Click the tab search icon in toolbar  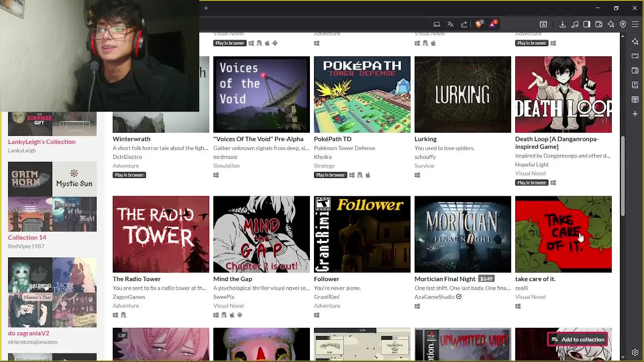[x=543, y=24]
